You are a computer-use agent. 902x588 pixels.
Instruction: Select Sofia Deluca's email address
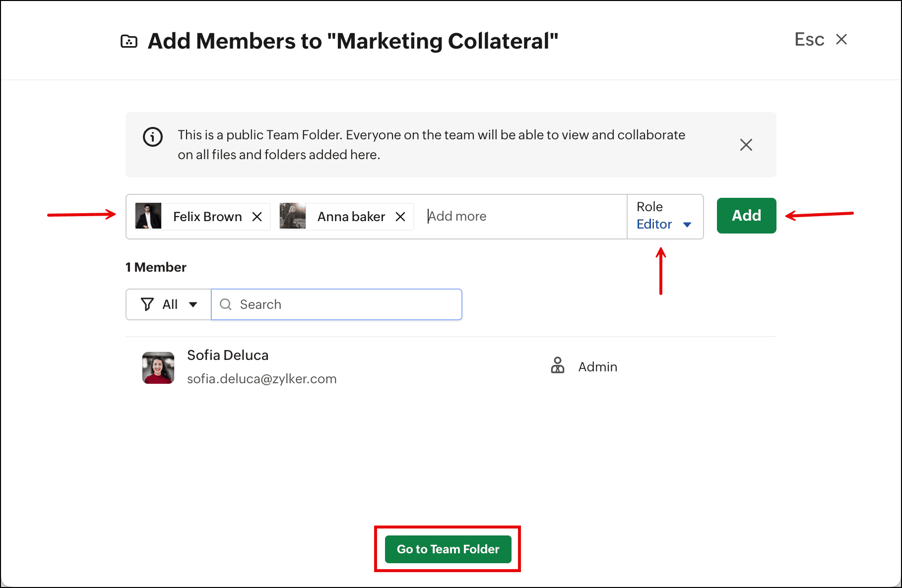[x=261, y=379]
